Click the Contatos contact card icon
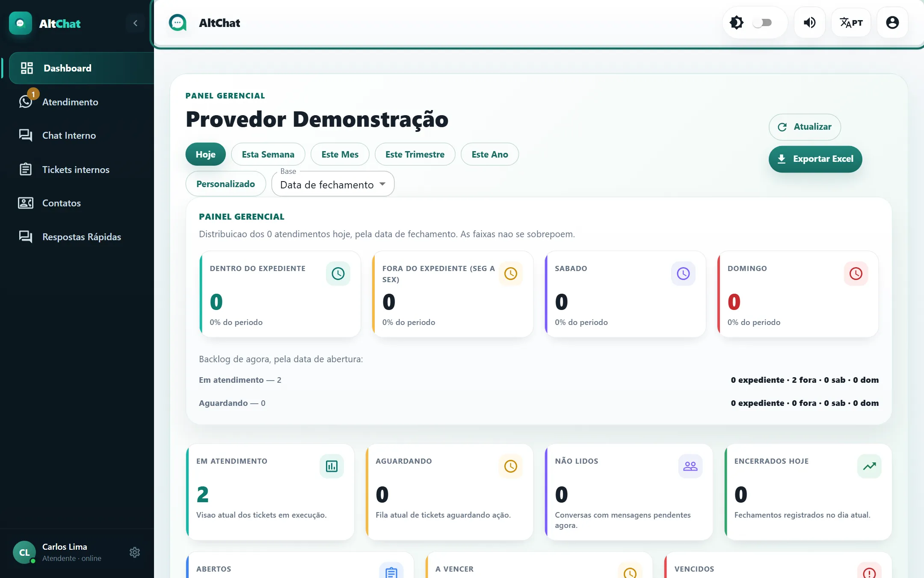The height and width of the screenshot is (578, 924). pyautogui.click(x=26, y=203)
